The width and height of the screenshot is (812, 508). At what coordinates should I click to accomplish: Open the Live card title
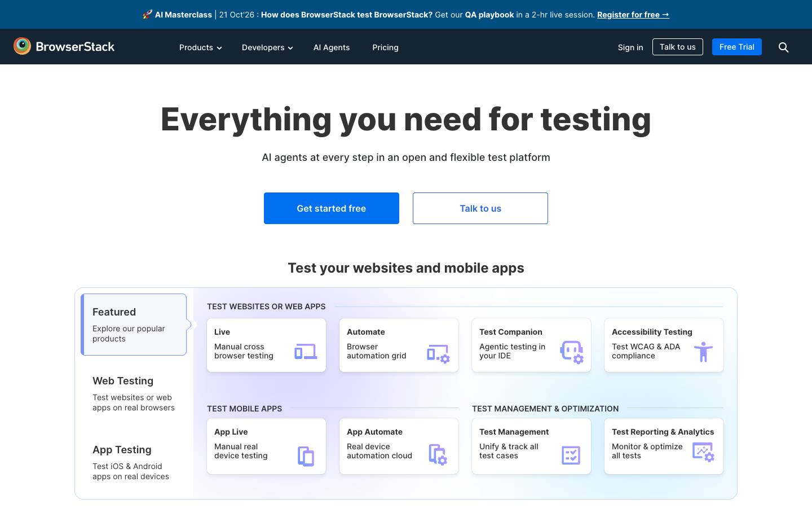click(222, 332)
